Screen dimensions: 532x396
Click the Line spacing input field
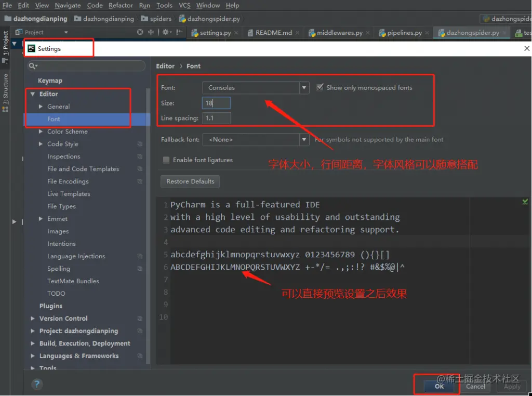[217, 118]
